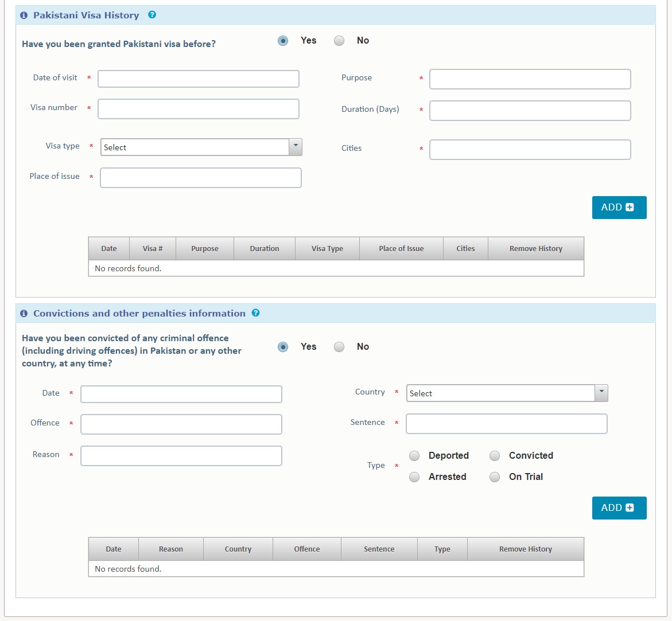The height and width of the screenshot is (621, 672).
Task: Click the Sentence text field
Action: point(506,424)
